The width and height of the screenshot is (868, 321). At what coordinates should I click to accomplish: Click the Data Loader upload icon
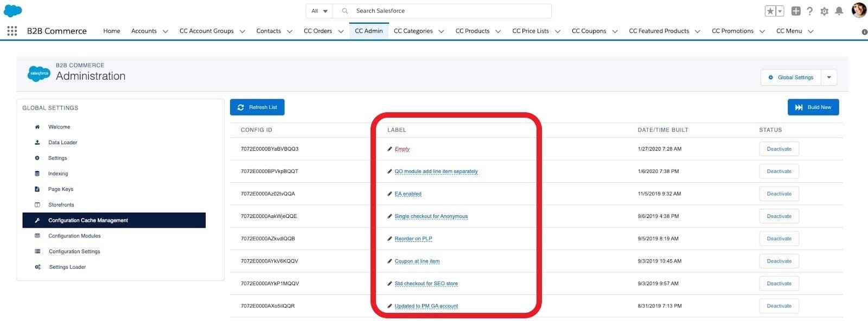(37, 143)
